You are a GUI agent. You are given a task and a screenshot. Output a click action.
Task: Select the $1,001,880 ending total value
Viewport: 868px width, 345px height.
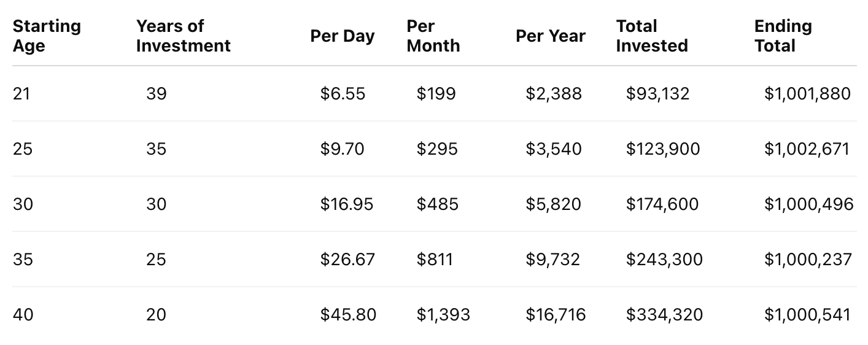(x=807, y=93)
